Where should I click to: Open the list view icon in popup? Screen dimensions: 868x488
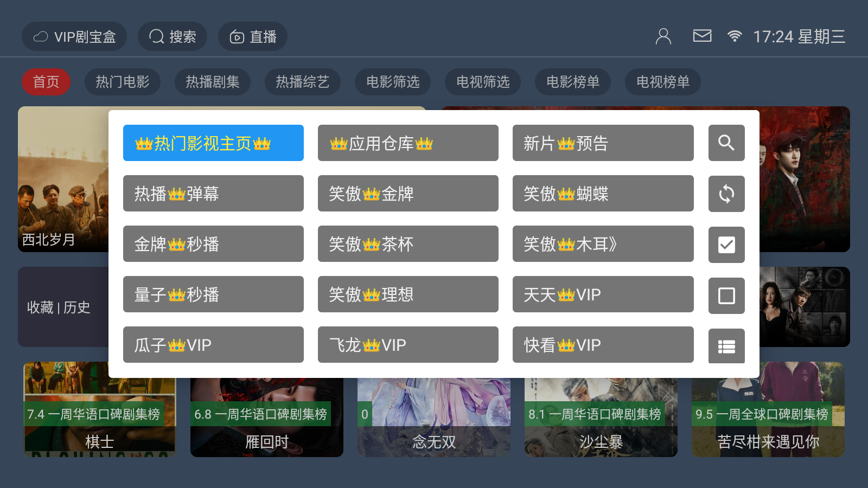[726, 346]
